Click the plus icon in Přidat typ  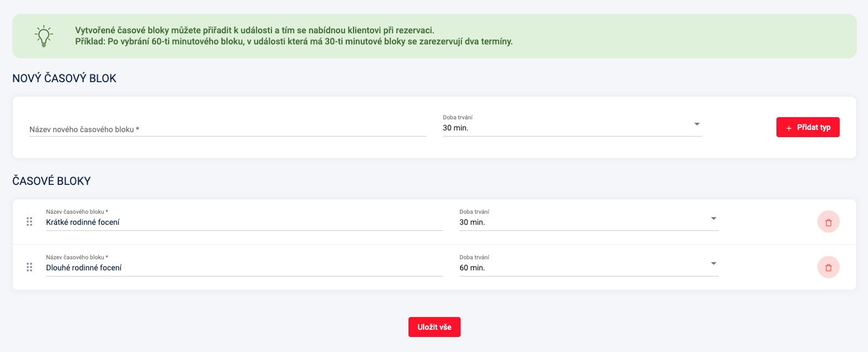tap(789, 128)
